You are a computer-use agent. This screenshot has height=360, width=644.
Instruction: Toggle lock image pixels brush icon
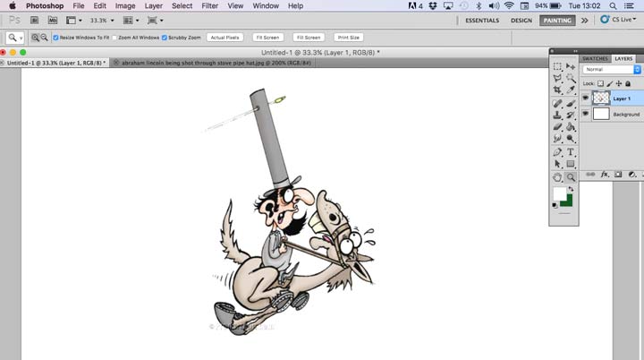pos(610,83)
